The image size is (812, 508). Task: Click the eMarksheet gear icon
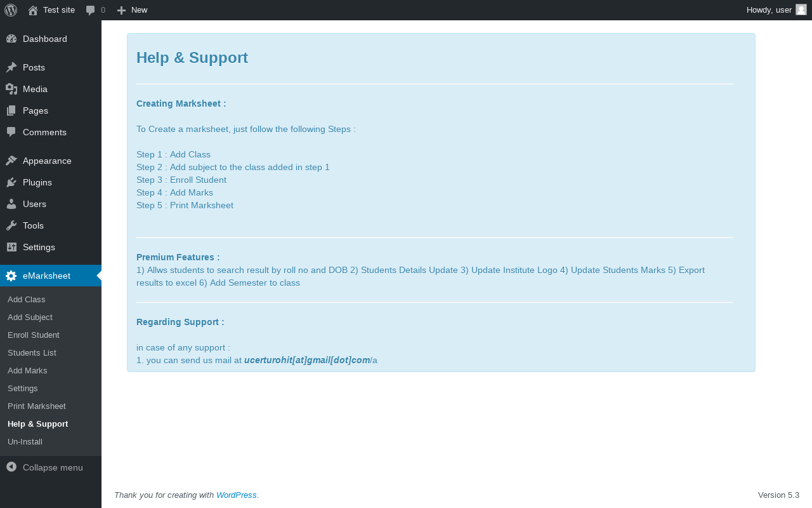click(x=11, y=276)
